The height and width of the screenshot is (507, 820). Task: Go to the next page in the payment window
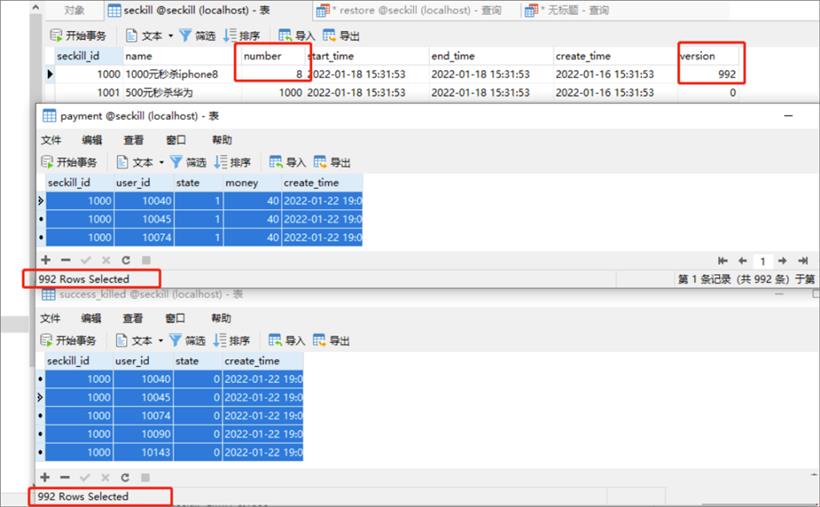click(782, 261)
